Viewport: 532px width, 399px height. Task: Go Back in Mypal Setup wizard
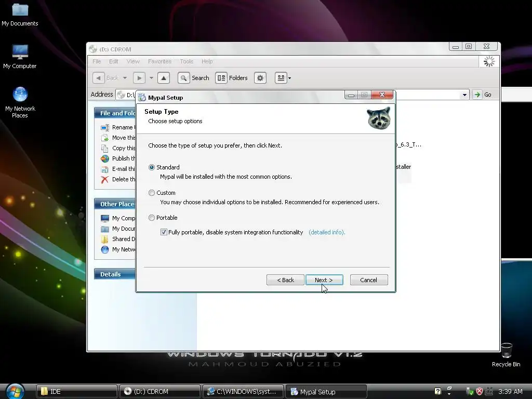point(285,280)
